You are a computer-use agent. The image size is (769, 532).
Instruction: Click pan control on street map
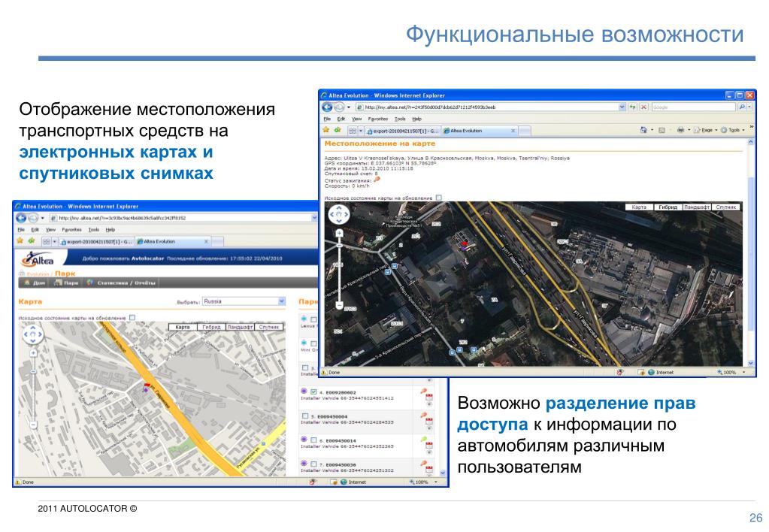[33, 335]
